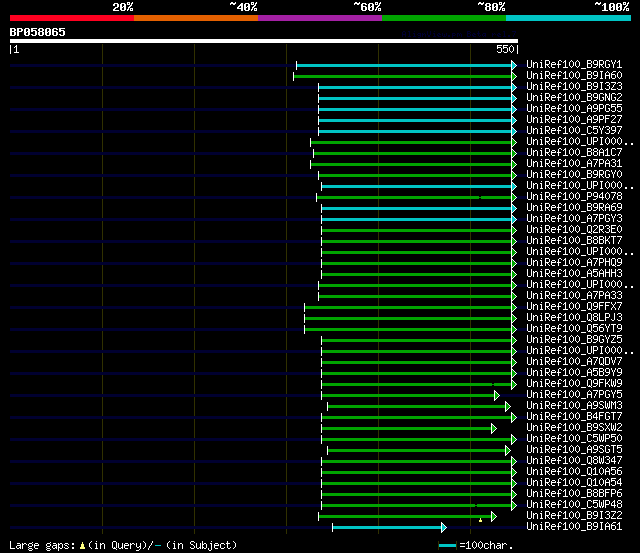Open hit UniRef100_A7PGY3

click(574, 219)
